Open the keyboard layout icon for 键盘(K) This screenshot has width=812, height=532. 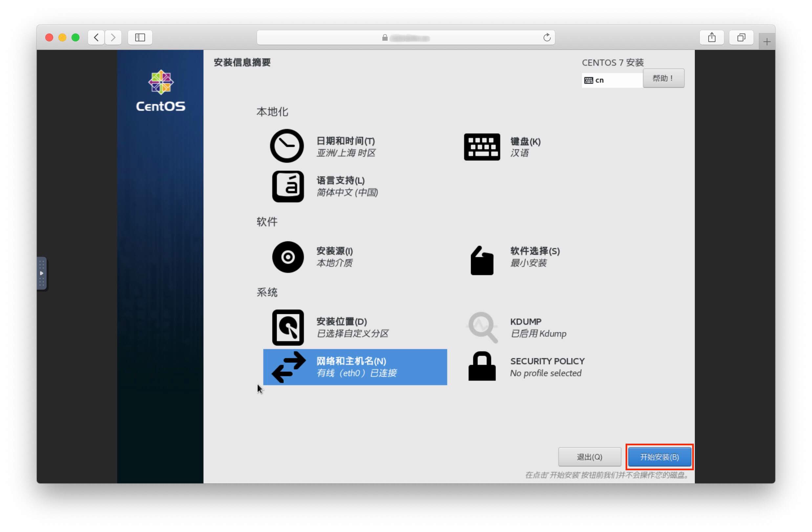pos(482,147)
